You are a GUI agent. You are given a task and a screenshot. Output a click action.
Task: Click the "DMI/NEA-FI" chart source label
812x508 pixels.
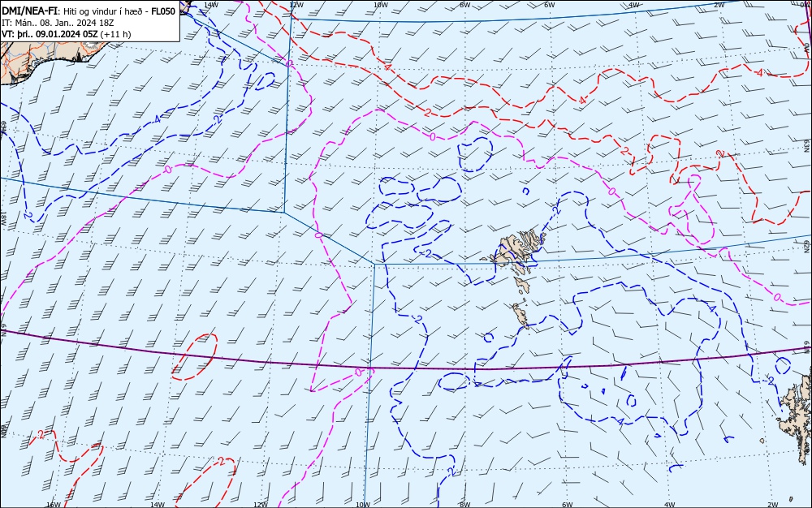coord(30,11)
